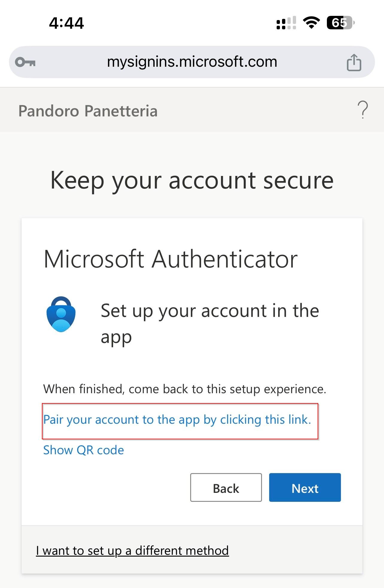Tap the Wi-Fi status icon
The width and height of the screenshot is (384, 588).
coord(311,23)
